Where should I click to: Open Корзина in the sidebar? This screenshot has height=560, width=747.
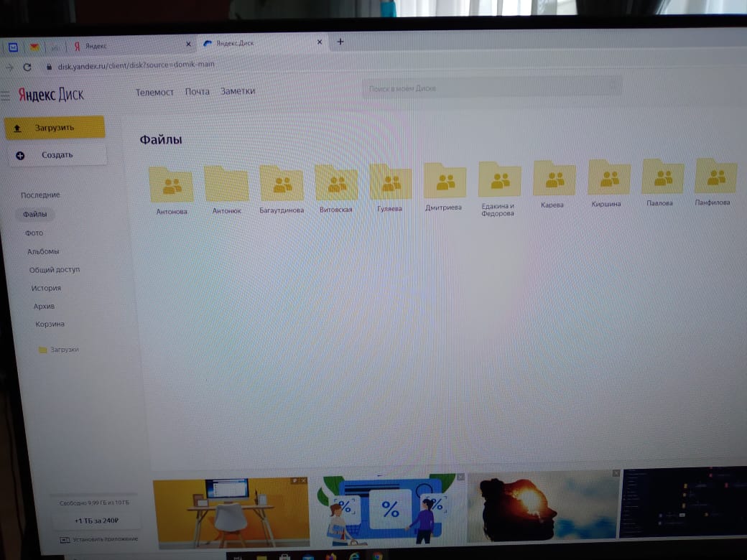pyautogui.click(x=50, y=325)
